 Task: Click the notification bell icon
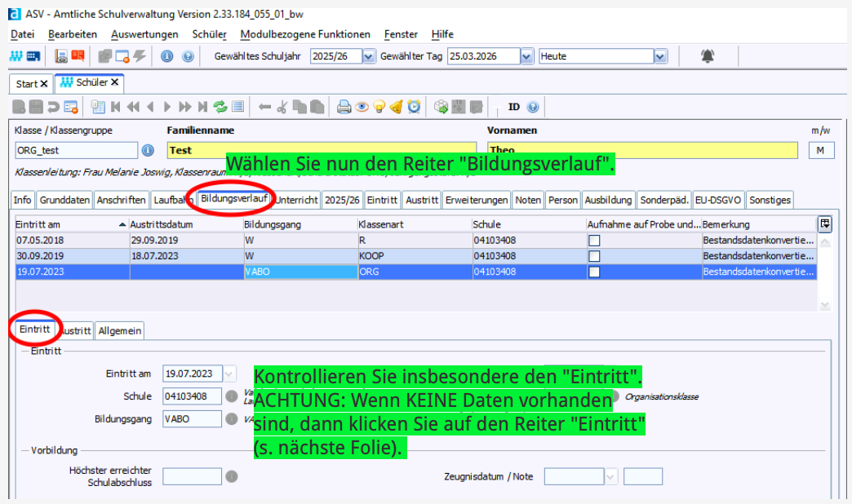708,56
